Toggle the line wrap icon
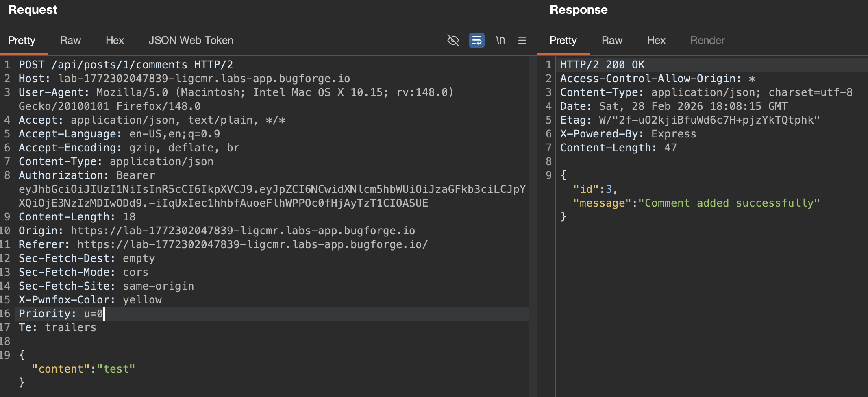The image size is (868, 397). click(476, 40)
